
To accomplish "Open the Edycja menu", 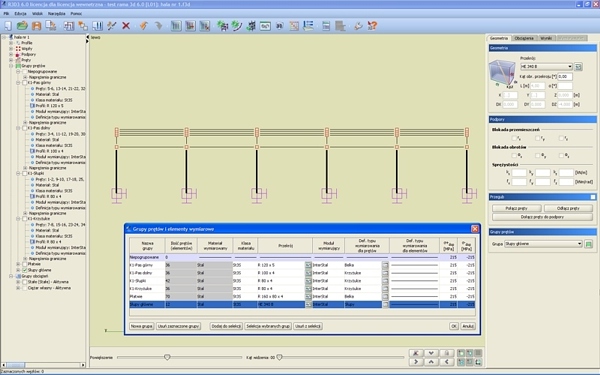I will click(20, 13).
